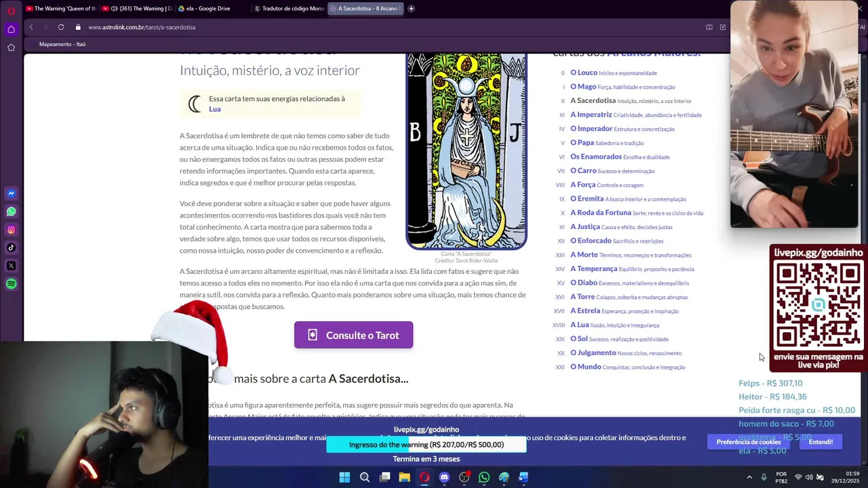Open the A Temperança card link
The height and width of the screenshot is (488, 868).
point(593,268)
